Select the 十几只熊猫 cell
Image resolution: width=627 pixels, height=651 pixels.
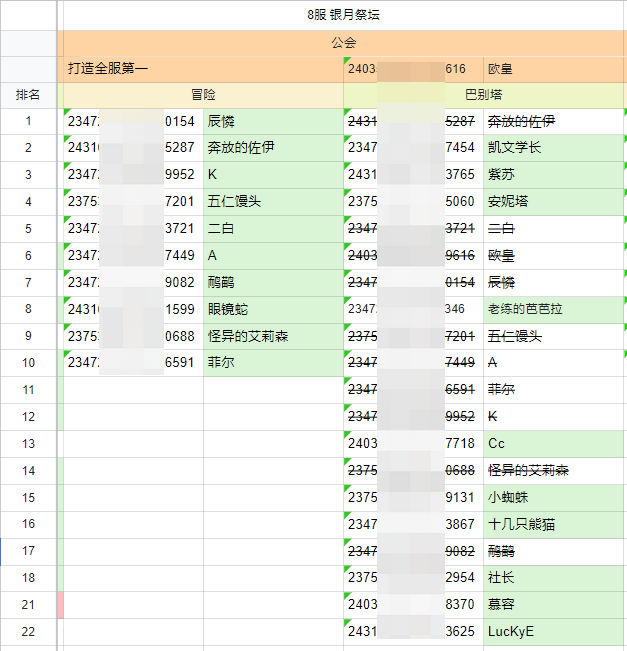552,524
